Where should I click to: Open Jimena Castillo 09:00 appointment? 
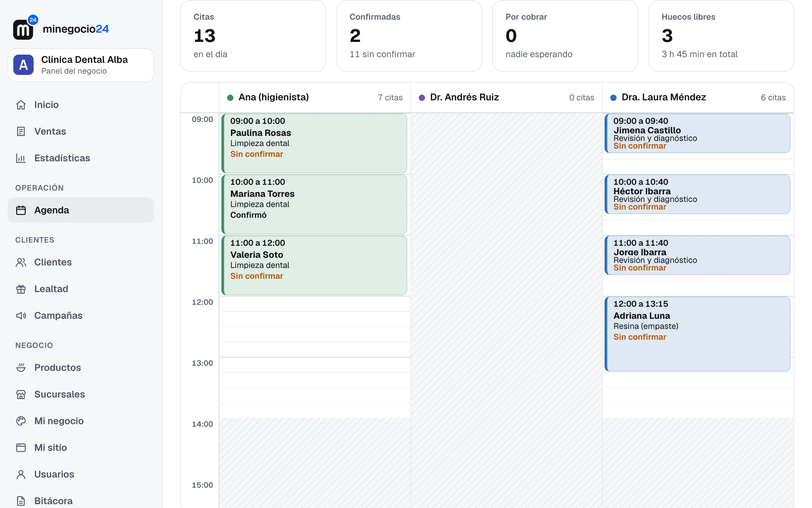tap(697, 133)
